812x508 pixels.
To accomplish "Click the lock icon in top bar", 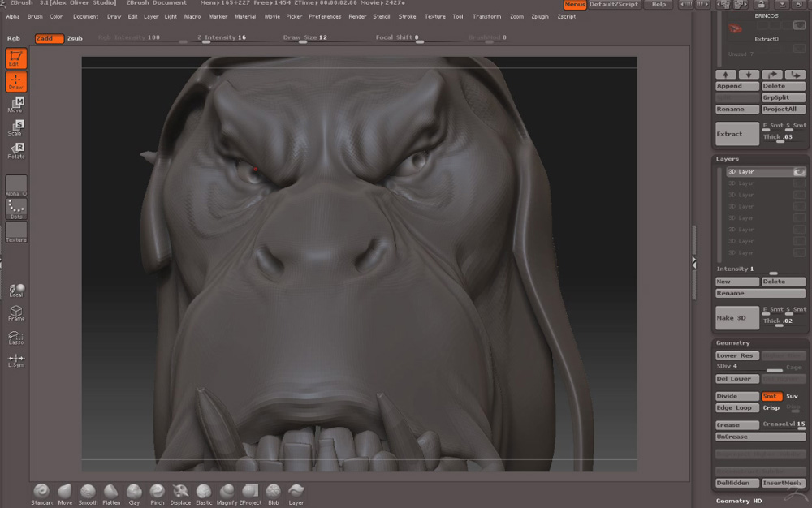I will coord(761,5).
